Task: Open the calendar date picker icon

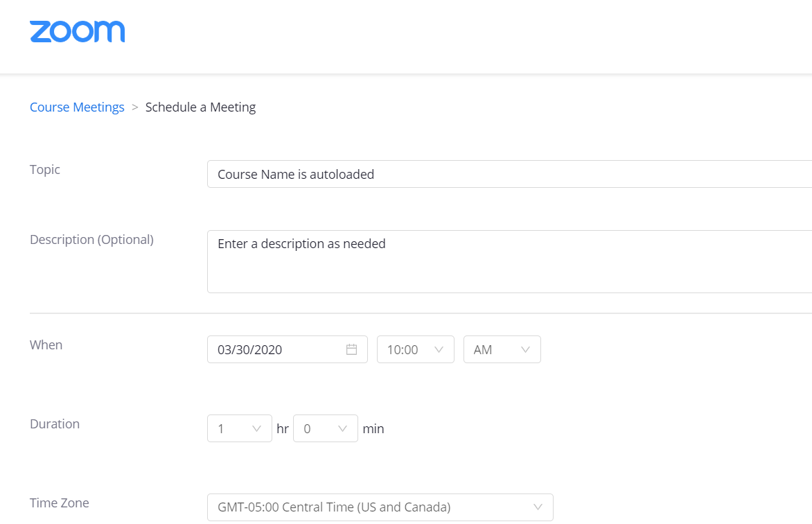Action: (352, 349)
